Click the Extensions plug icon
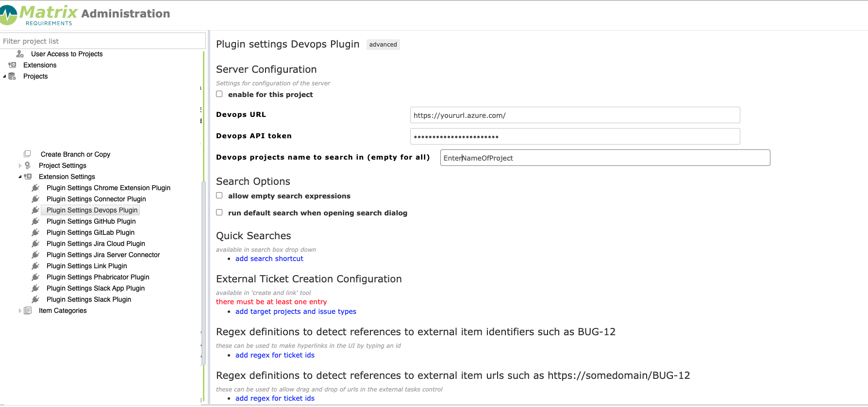 [12, 65]
